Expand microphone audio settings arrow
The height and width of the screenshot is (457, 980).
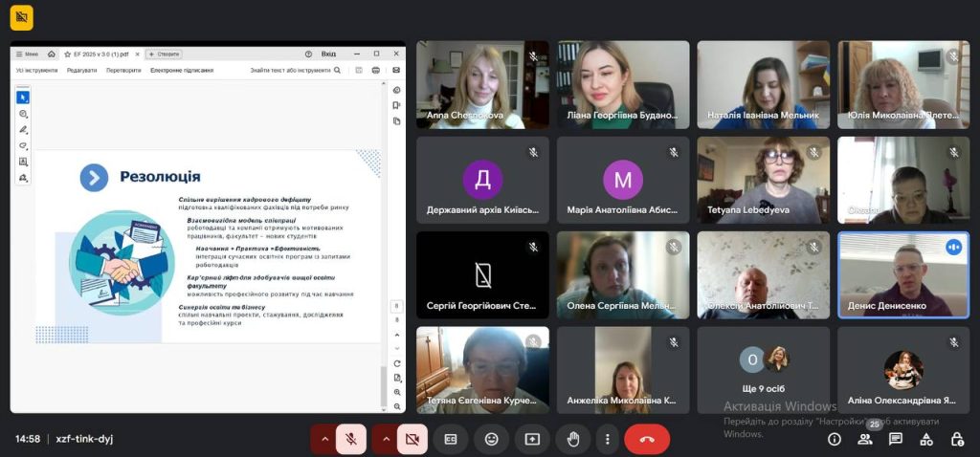pyautogui.click(x=324, y=439)
